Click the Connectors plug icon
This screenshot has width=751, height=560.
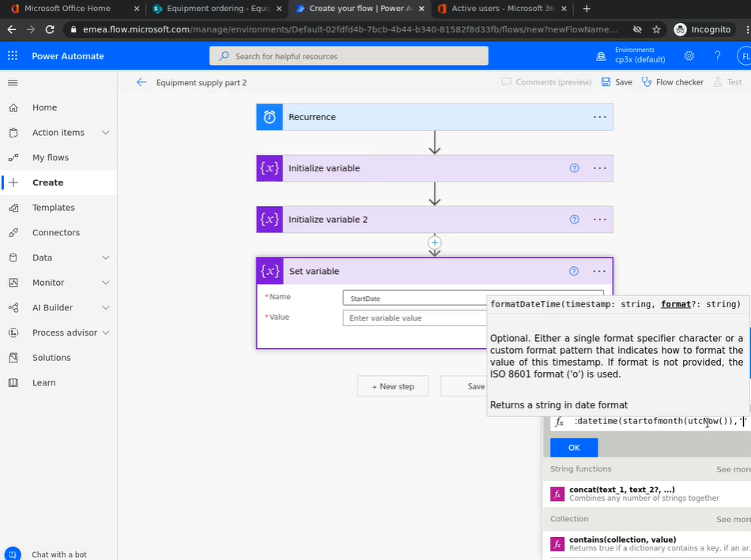click(x=13, y=233)
